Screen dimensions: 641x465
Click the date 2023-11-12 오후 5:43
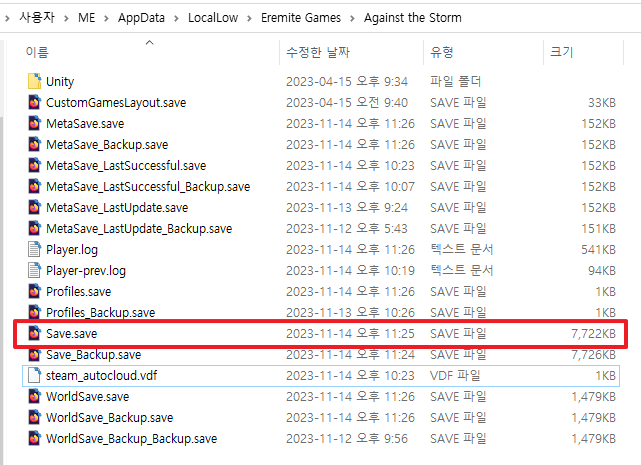[x=347, y=229]
